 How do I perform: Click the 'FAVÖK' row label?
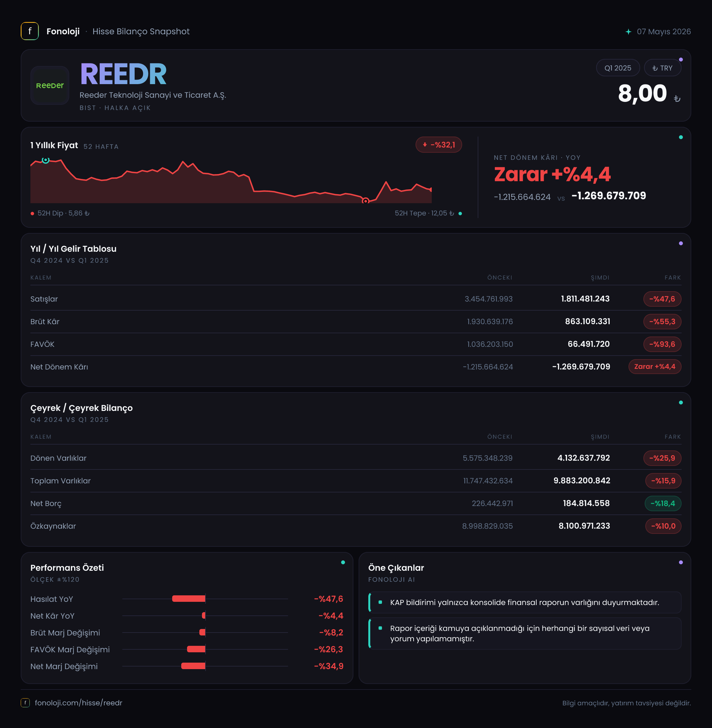pyautogui.click(x=42, y=344)
